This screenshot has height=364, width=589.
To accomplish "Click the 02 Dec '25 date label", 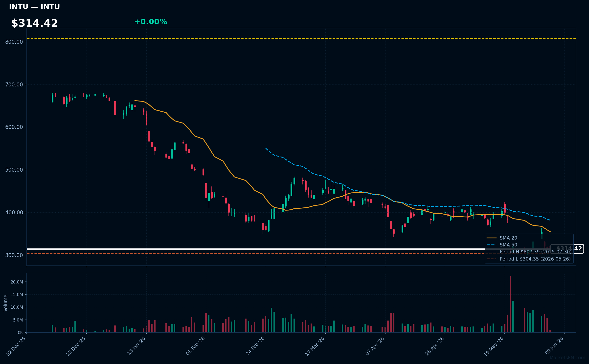I will pos(16,346).
